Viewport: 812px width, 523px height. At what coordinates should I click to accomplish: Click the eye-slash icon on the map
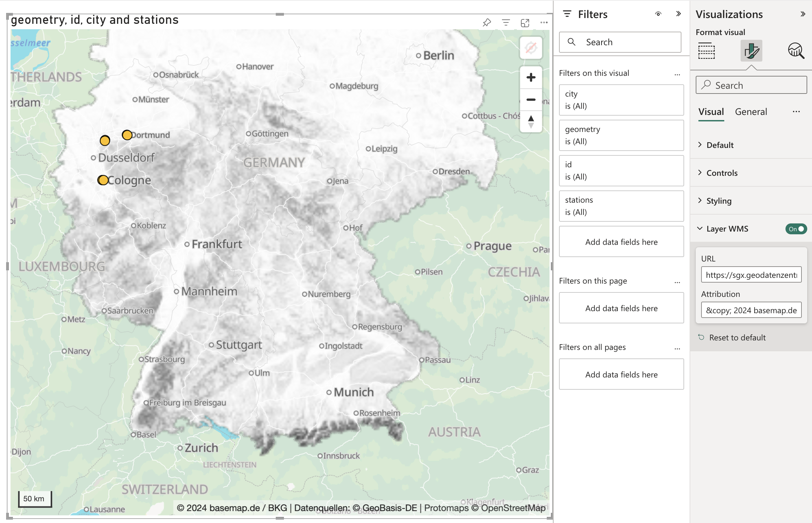pyautogui.click(x=531, y=48)
